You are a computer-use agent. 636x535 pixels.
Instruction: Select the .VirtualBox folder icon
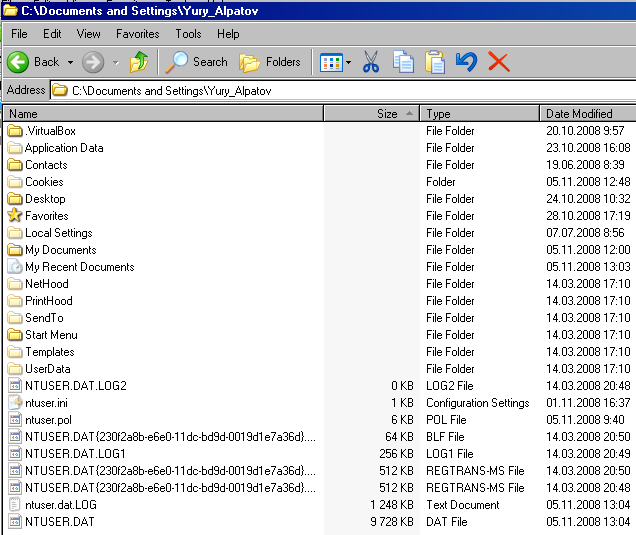click(15, 131)
